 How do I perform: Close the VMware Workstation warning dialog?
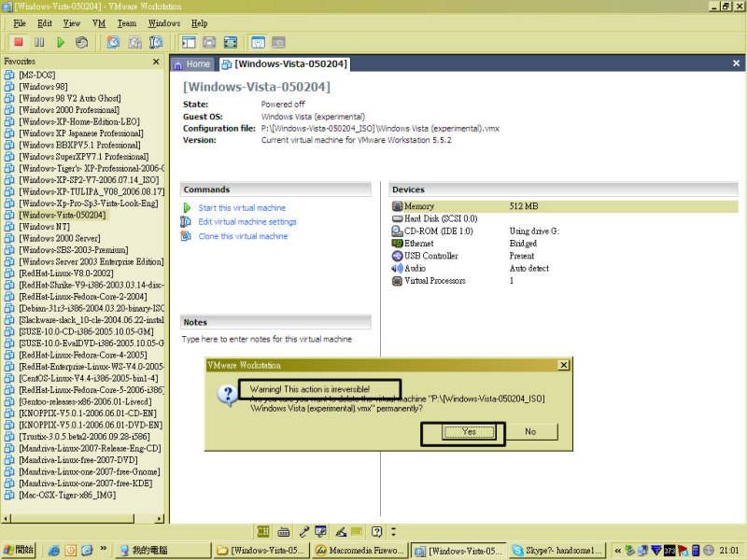click(x=564, y=365)
